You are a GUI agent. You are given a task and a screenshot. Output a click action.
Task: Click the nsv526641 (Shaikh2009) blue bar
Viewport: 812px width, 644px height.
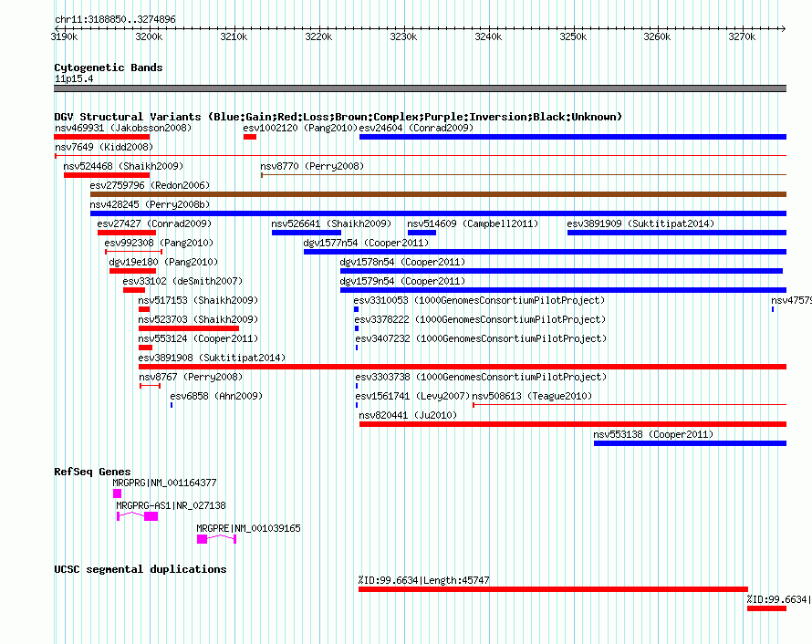pos(306,233)
